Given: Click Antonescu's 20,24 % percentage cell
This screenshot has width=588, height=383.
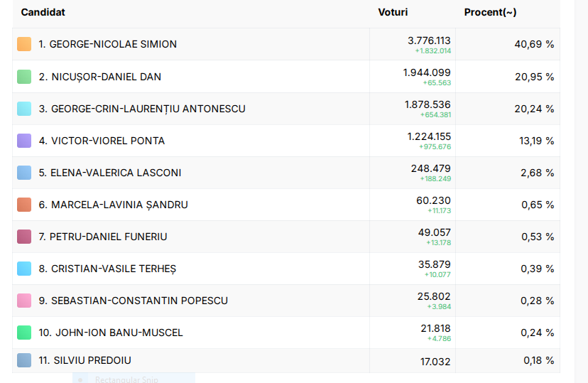Looking at the screenshot, I should click(534, 109).
